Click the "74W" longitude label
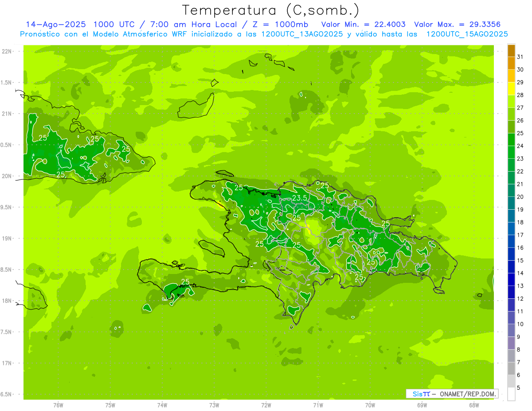 pyautogui.click(x=162, y=405)
